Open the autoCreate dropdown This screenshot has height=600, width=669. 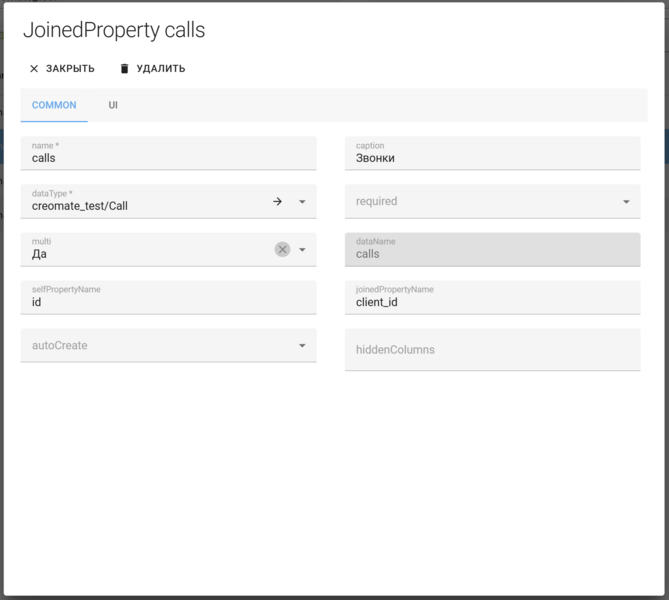point(302,346)
